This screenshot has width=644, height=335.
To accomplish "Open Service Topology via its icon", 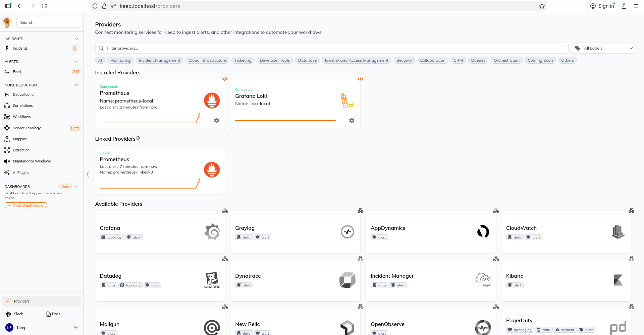I will 7,128.
